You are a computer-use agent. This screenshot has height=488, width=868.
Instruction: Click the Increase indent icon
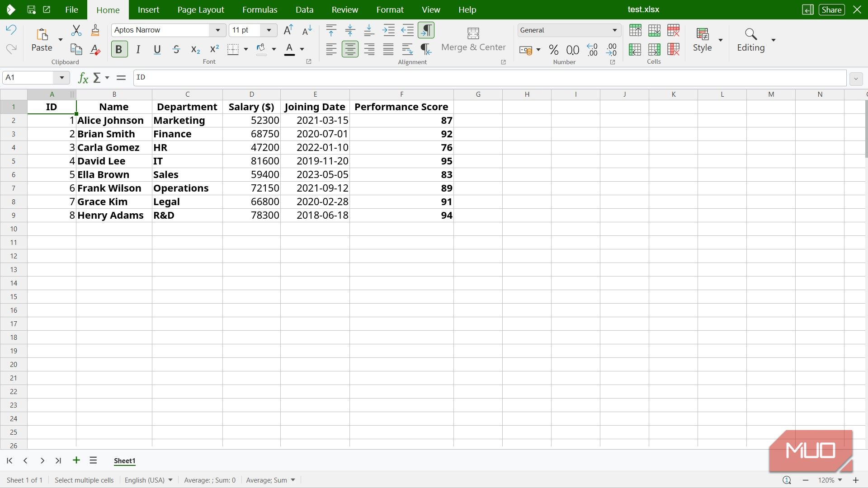[x=388, y=30]
